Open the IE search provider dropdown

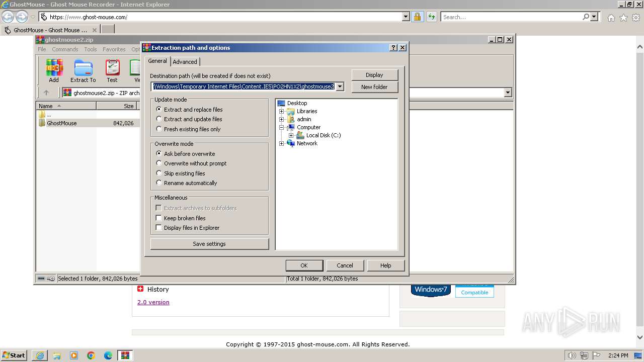coord(594,17)
